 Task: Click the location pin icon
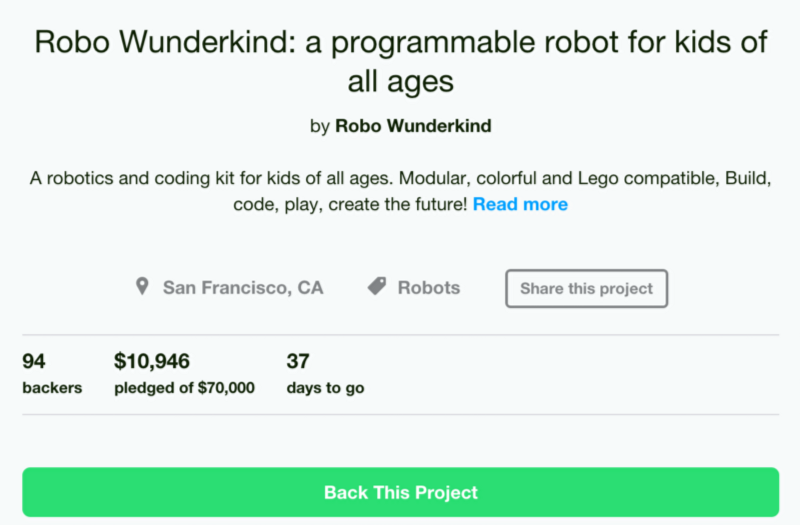[142, 288]
